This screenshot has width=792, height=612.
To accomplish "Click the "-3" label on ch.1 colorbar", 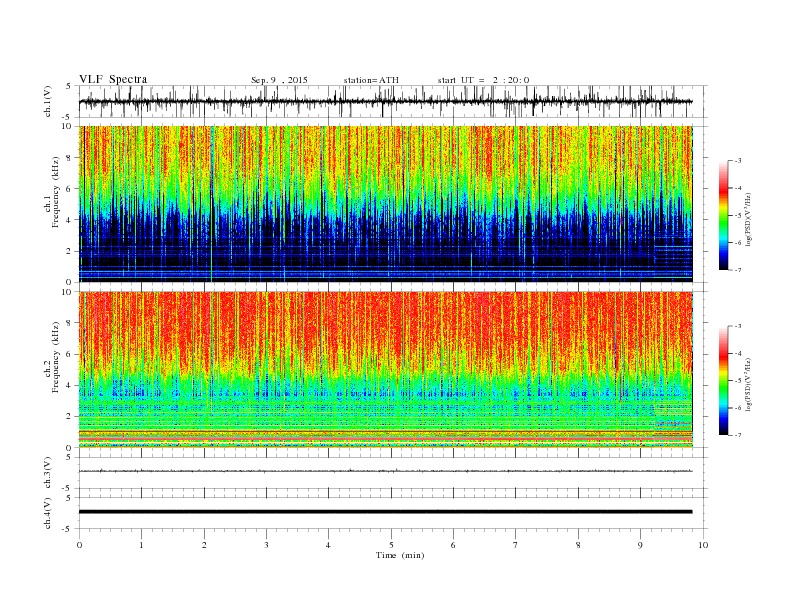I will (x=737, y=161).
